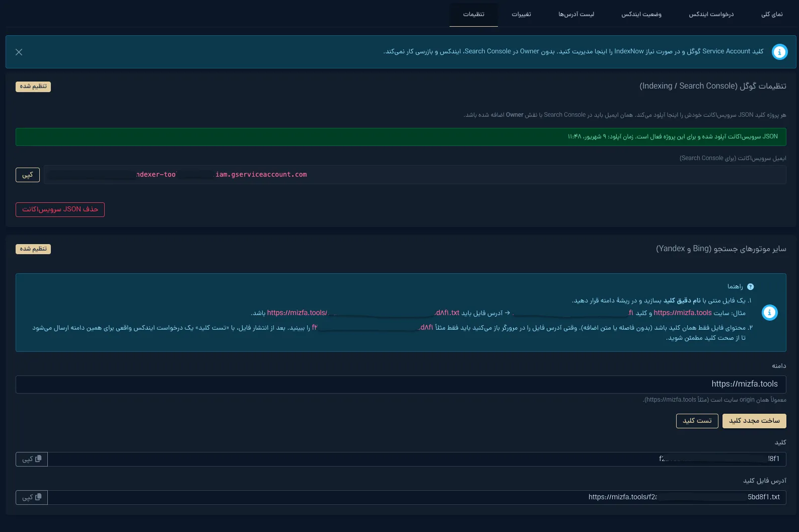Click the info icon in the guide box

coord(769,313)
